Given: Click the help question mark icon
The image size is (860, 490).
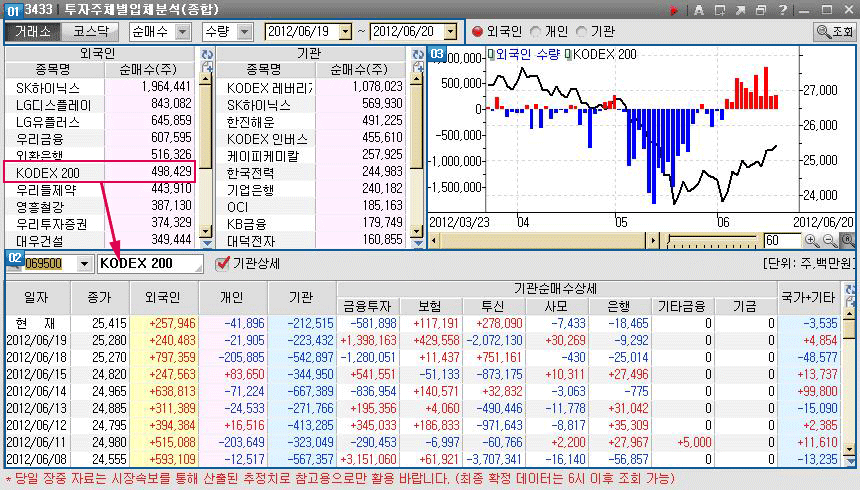Looking at the screenshot, I should [785, 10].
